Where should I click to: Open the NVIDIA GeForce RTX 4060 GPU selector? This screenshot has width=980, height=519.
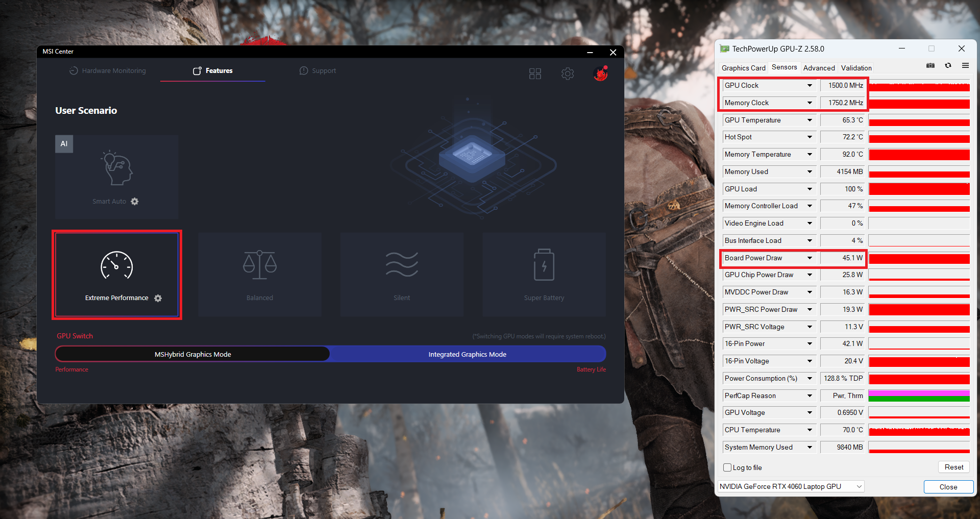(791, 487)
